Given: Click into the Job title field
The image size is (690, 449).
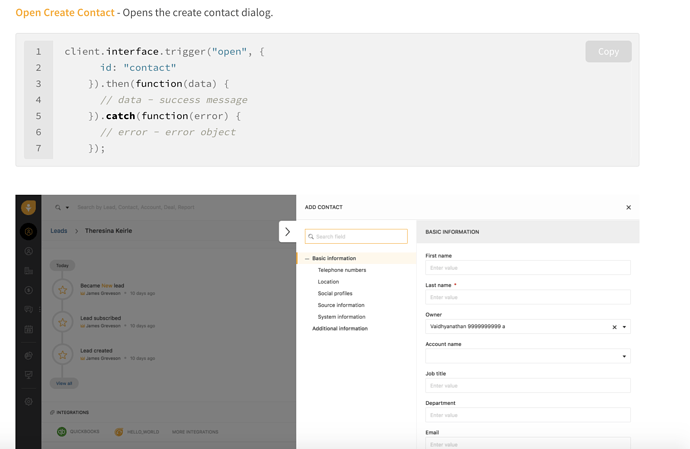Looking at the screenshot, I should (x=528, y=386).
